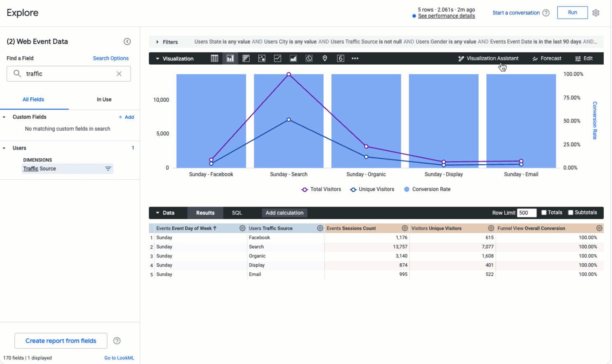Viewport: 612px width, 364px height.
Task: Click the Run button
Action: [573, 13]
